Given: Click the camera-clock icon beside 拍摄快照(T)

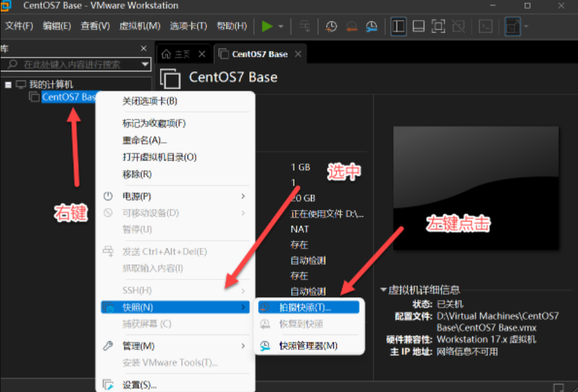Looking at the screenshot, I should [x=264, y=307].
